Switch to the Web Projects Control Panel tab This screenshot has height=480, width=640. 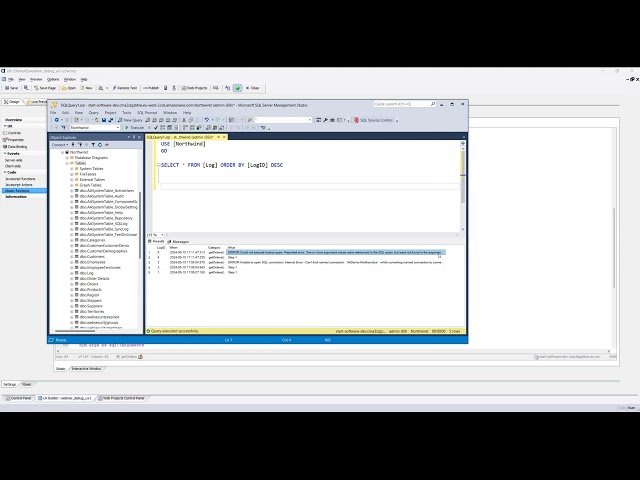[121, 398]
